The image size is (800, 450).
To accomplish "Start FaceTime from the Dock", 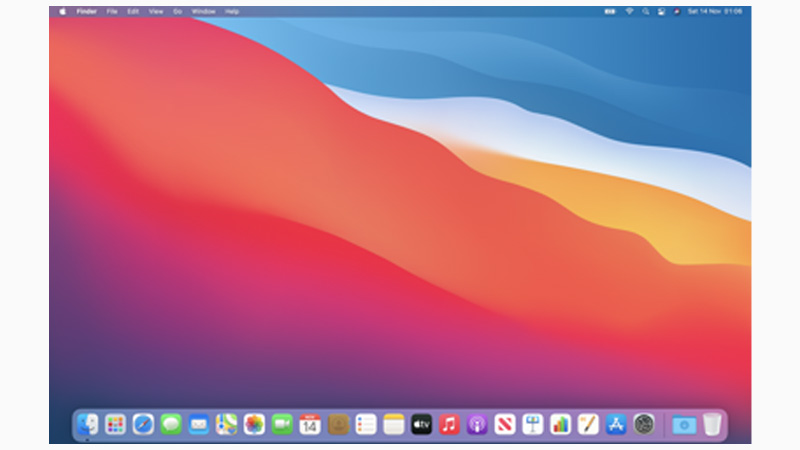I will 282,424.
